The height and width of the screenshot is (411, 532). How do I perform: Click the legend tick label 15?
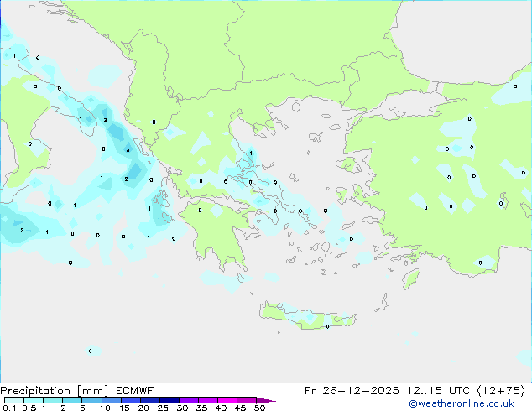124,408
